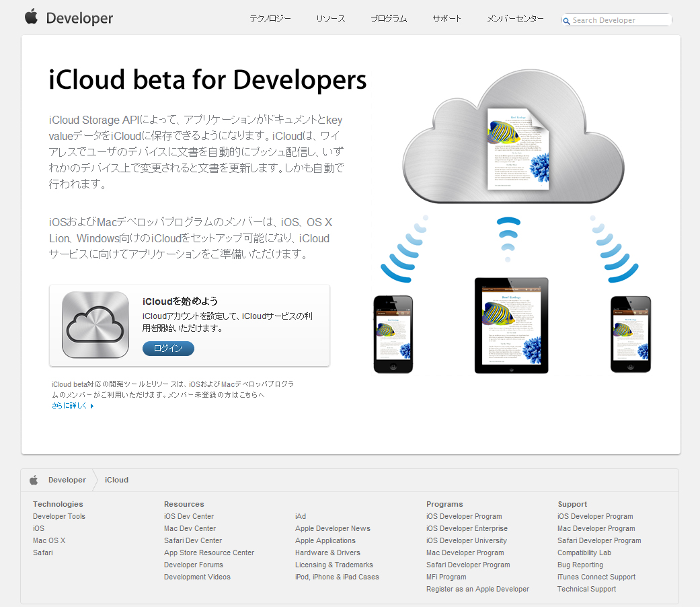This screenshot has height=607, width=700.
Task: Click the large silver cloud illustration
Action: coord(513,137)
